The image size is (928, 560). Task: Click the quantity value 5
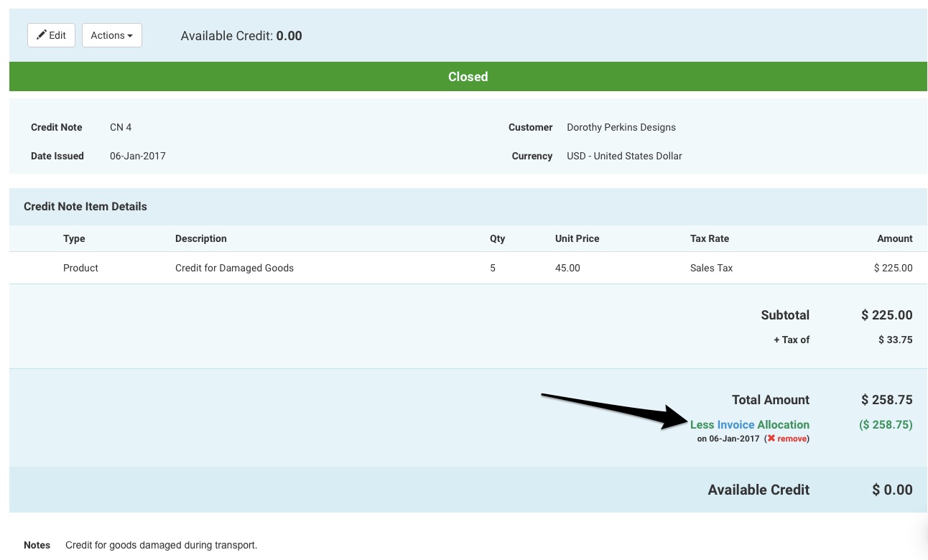click(x=493, y=268)
